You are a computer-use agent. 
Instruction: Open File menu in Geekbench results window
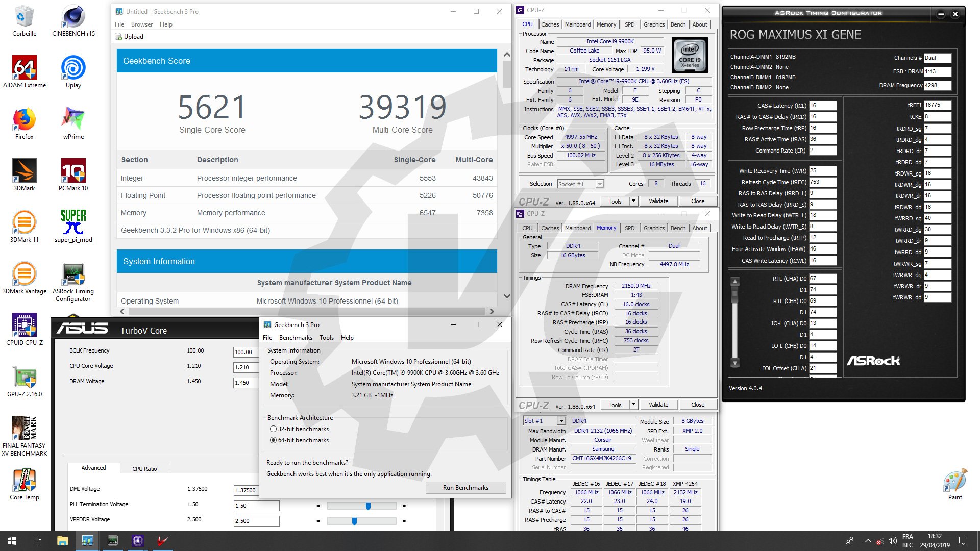click(x=119, y=24)
